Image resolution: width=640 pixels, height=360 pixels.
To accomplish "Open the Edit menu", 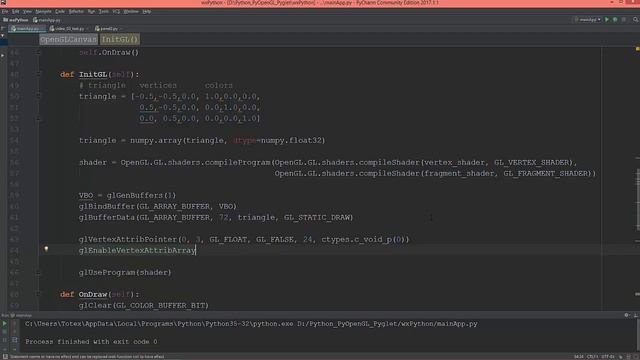I will [16, 11].
